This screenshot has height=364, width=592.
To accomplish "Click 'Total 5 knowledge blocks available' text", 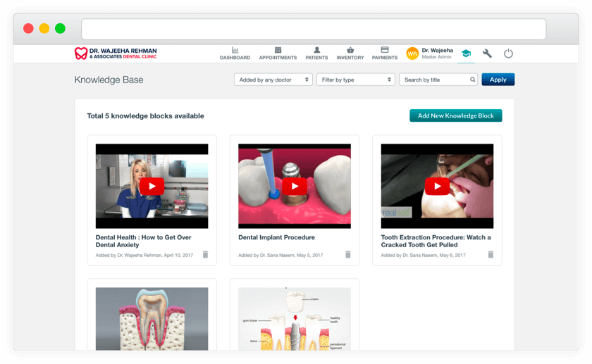I will pyautogui.click(x=145, y=115).
